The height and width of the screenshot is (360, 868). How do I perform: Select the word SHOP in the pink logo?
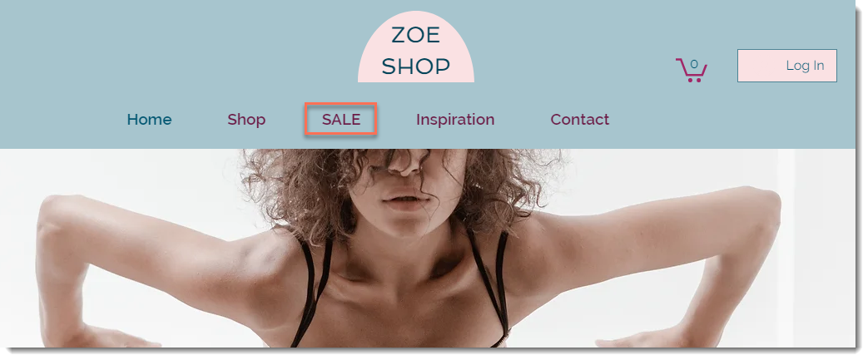[x=416, y=67]
